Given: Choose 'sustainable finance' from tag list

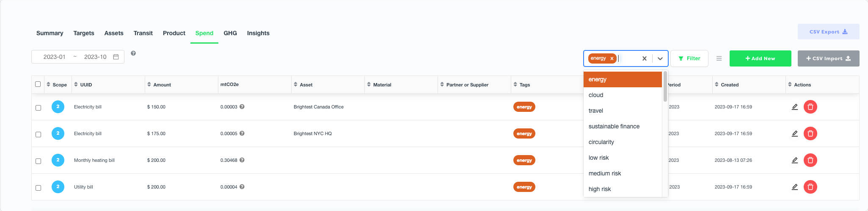Looking at the screenshot, I should coord(614,126).
